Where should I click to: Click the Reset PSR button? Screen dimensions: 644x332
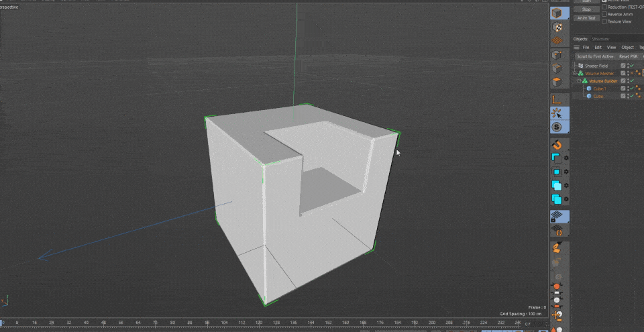[x=629, y=56]
